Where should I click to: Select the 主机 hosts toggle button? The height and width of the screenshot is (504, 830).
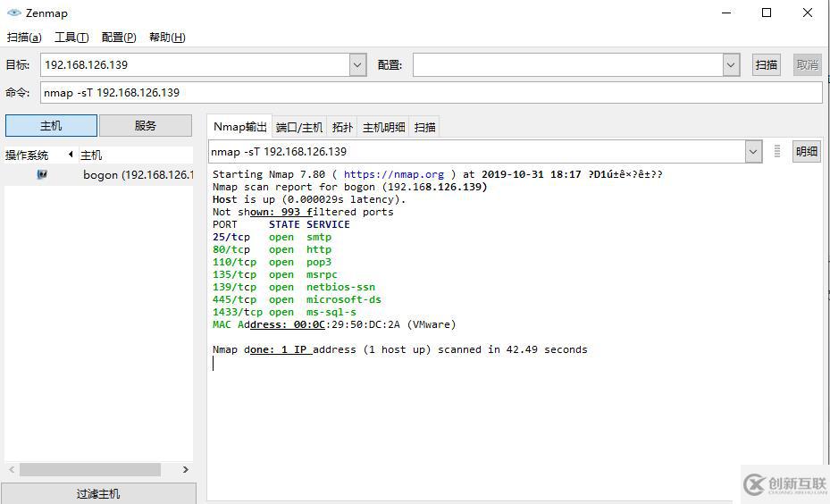(x=51, y=126)
